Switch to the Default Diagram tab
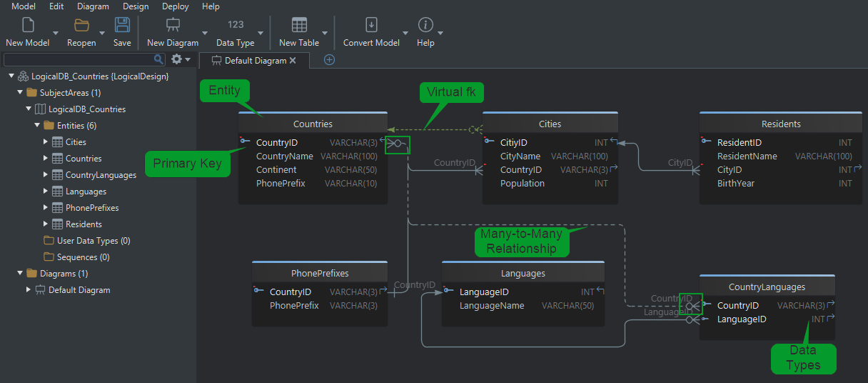Screen dimensions: 868x383 (x=255, y=61)
